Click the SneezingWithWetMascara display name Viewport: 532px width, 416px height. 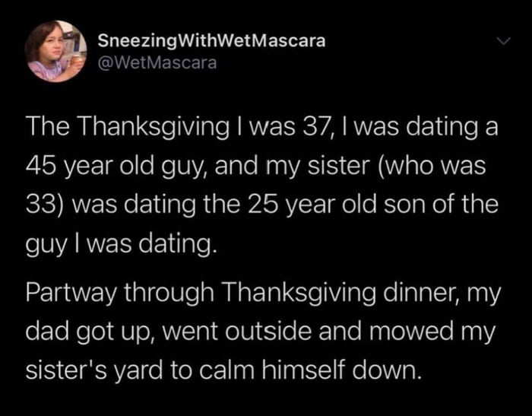coord(212,41)
